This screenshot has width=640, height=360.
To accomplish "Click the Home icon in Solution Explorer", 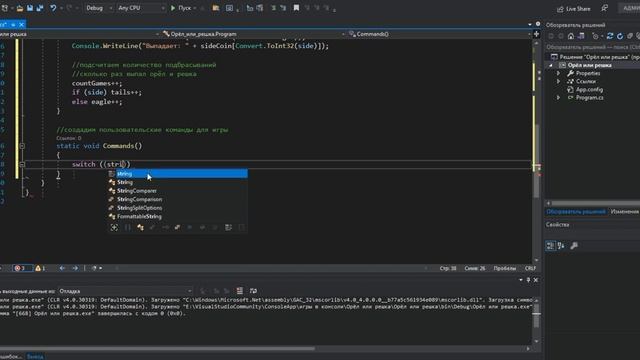I will click(571, 36).
